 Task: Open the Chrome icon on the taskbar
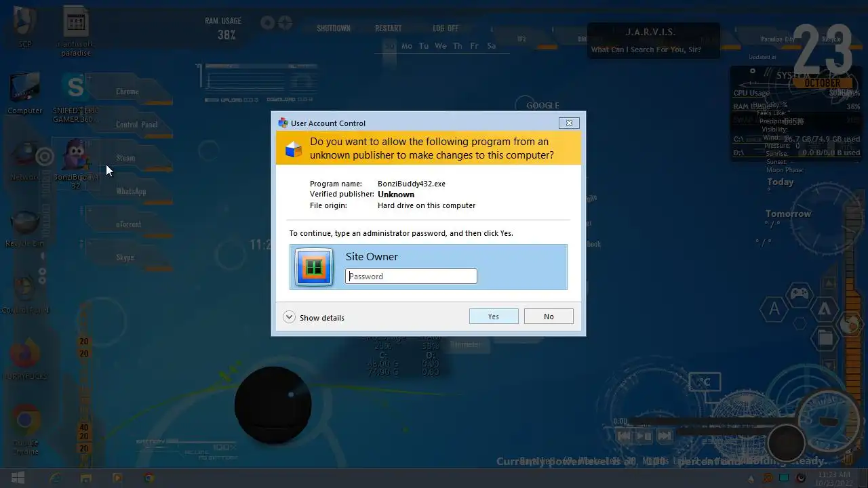[x=149, y=478]
